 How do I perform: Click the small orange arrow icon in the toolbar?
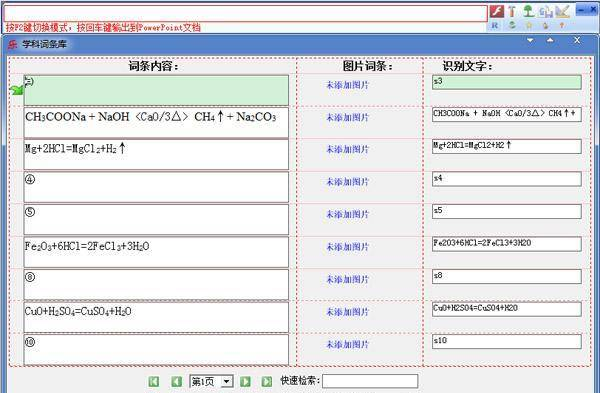coord(562,26)
